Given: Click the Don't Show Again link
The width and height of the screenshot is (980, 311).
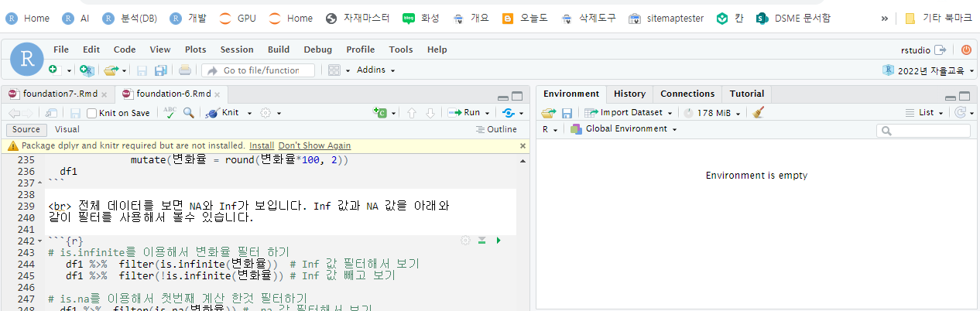Looking at the screenshot, I should pyautogui.click(x=314, y=145).
